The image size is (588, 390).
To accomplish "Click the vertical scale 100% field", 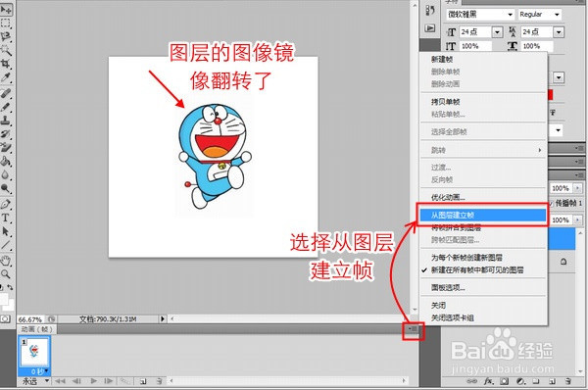I will (475, 46).
